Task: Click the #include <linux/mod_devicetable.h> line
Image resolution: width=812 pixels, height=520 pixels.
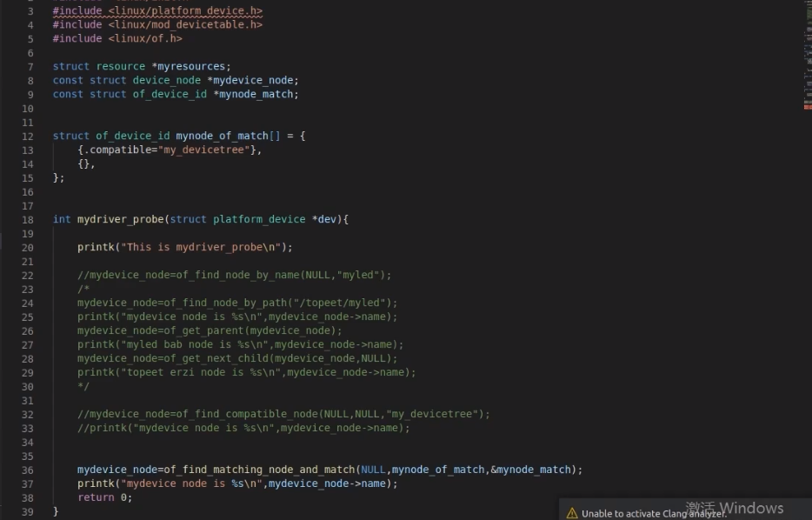Action: [x=157, y=25]
